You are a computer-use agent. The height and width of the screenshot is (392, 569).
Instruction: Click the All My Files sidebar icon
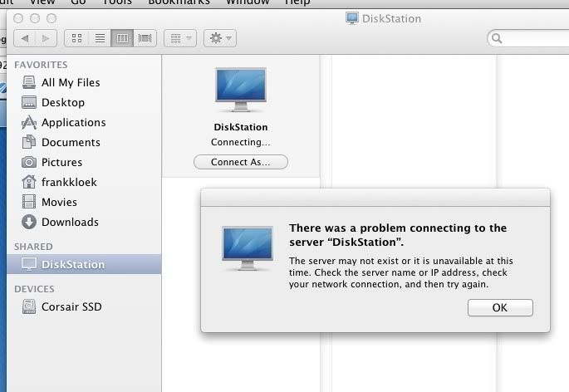(x=29, y=82)
